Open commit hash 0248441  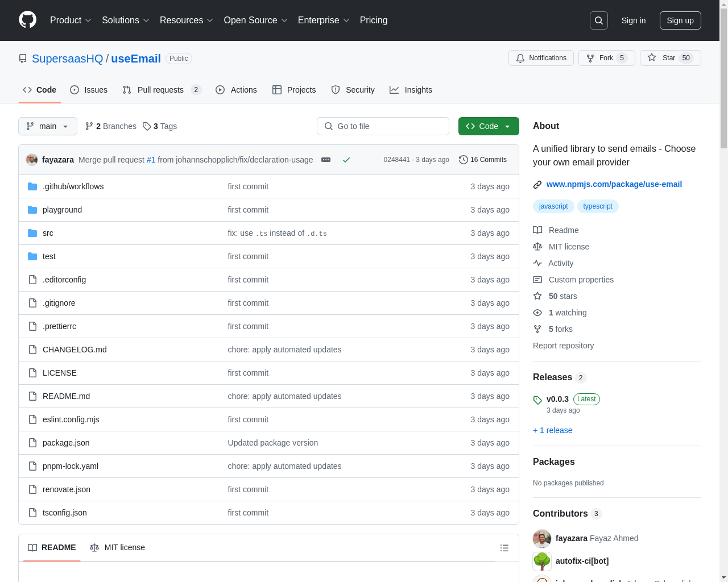[x=396, y=160]
